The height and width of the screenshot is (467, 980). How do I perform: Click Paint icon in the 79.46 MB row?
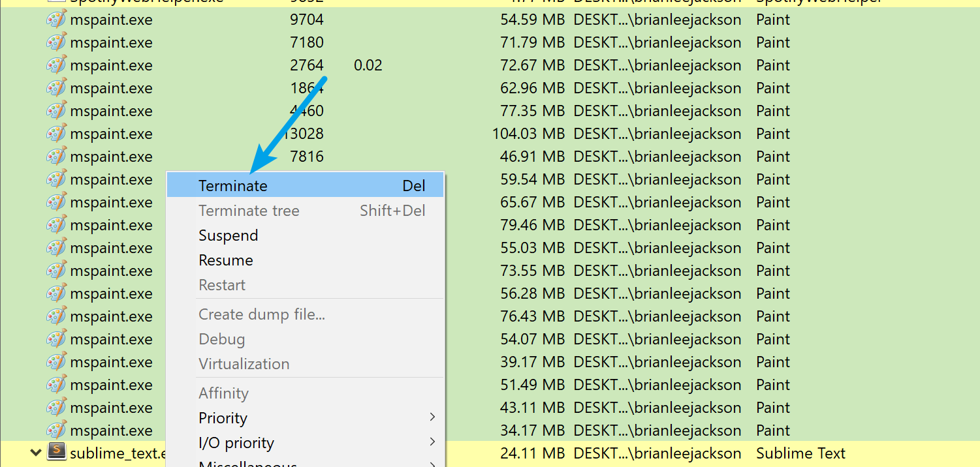pos(57,225)
